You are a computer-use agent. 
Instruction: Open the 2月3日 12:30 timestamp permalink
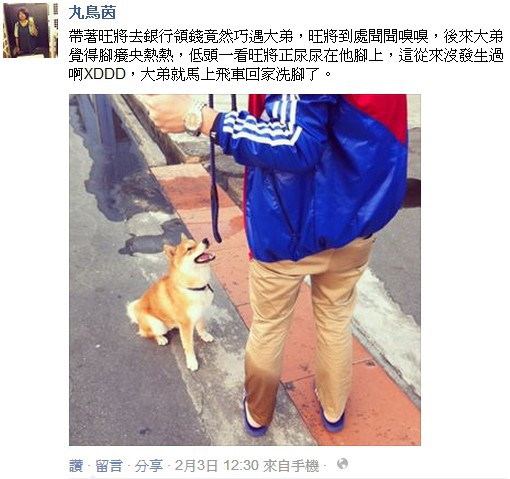coord(217,466)
